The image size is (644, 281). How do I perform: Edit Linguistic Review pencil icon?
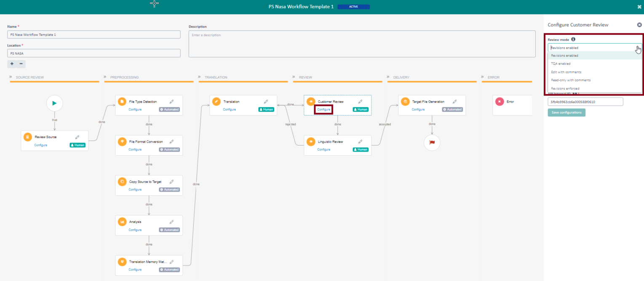pos(360,142)
